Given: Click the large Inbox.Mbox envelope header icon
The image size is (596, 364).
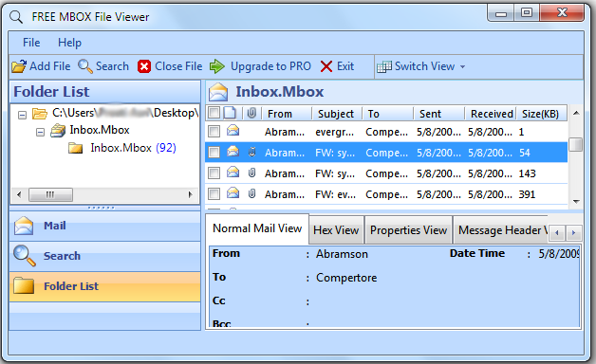Looking at the screenshot, I should click(218, 92).
